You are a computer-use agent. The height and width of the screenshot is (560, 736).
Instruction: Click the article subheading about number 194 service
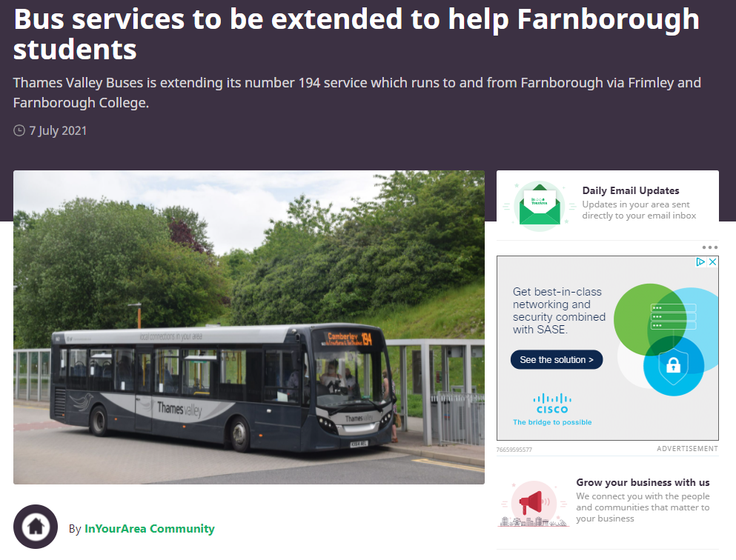tap(357, 93)
